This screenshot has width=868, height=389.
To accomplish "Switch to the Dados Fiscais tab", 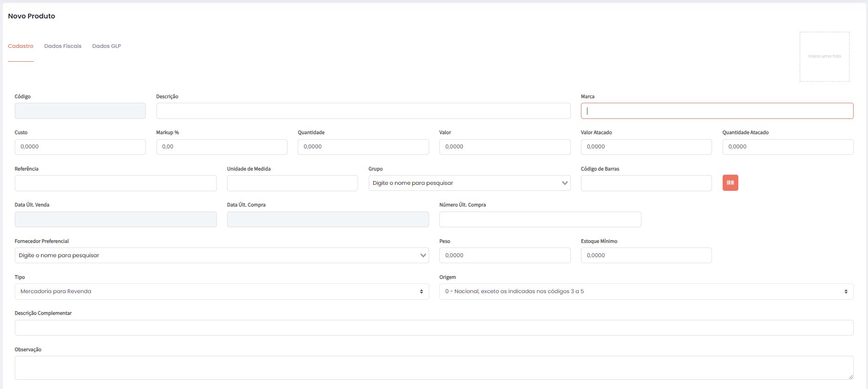I will point(63,46).
